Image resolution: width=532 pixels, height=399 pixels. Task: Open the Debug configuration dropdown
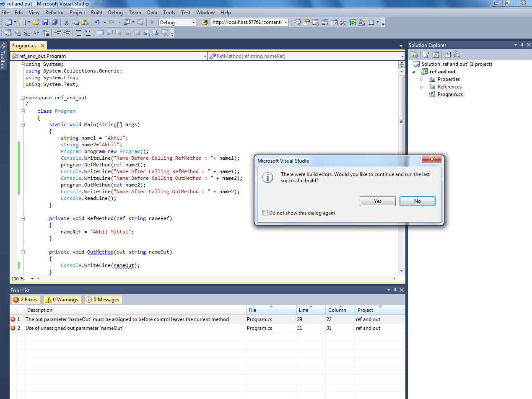coord(193,23)
